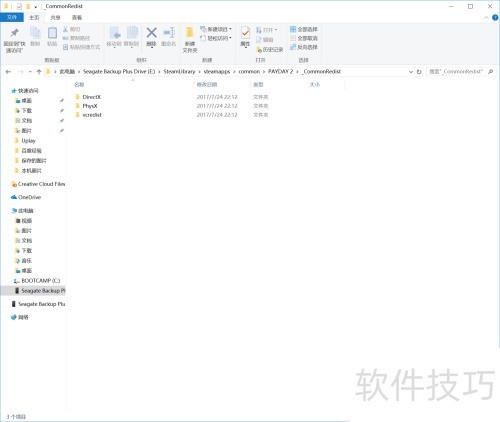500x422 pixels.
Task: Click the help question mark icon
Action: (x=495, y=18)
